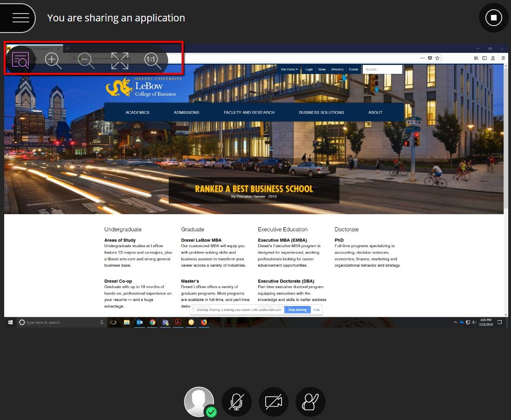Image resolution: width=511 pixels, height=420 pixels.
Task: Click the Pocket save icon in Firefox
Action: pos(430,58)
